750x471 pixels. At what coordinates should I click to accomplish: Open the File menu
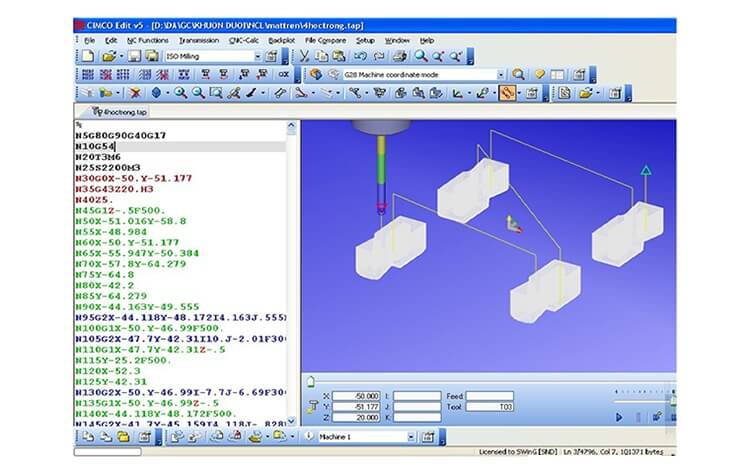(x=89, y=41)
